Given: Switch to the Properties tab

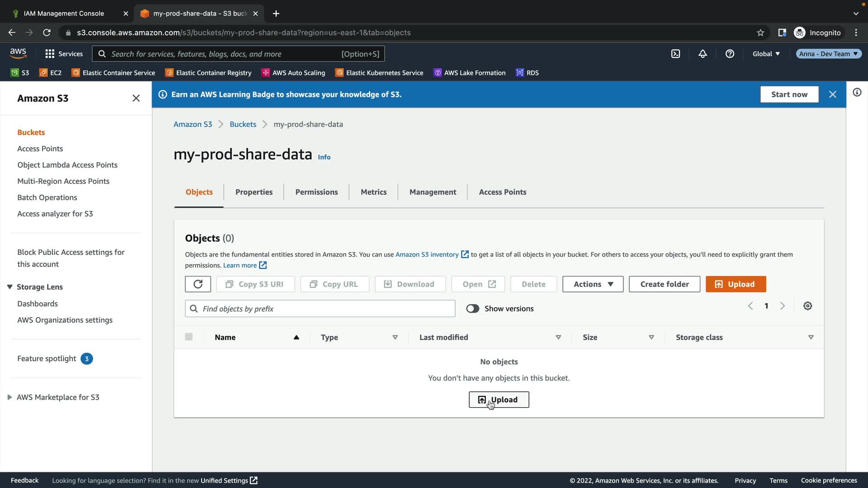Looking at the screenshot, I should coord(254,192).
